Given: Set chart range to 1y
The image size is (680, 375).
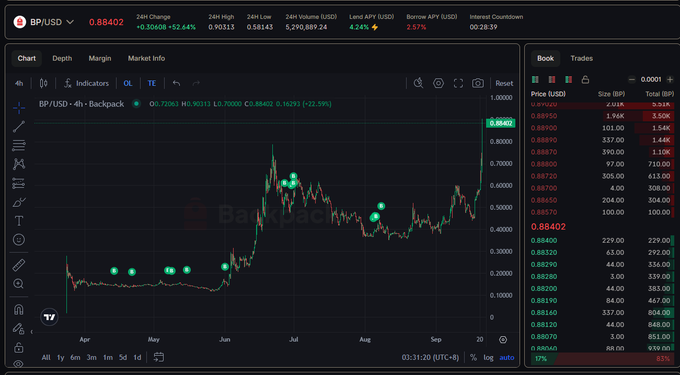Looking at the screenshot, I should [61, 358].
